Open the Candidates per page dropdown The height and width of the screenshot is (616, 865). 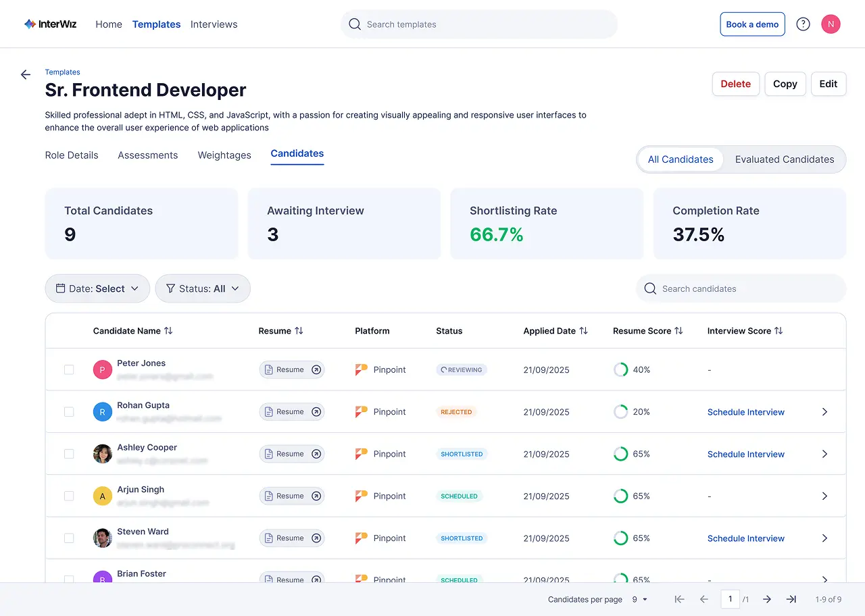(638, 599)
